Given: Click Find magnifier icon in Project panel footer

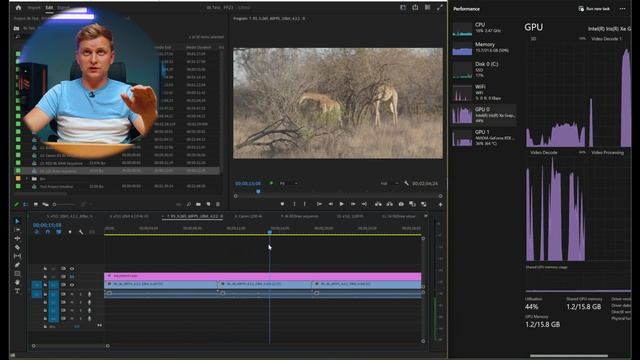Looking at the screenshot, I should click(x=189, y=204).
